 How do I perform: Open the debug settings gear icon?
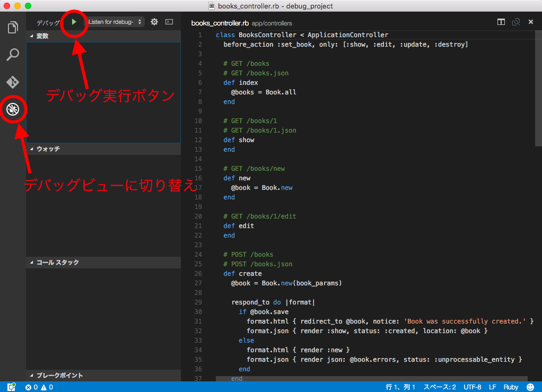click(153, 22)
